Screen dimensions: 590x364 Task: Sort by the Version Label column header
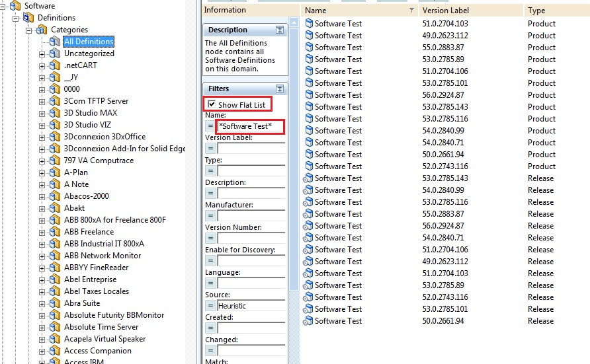tap(470, 11)
